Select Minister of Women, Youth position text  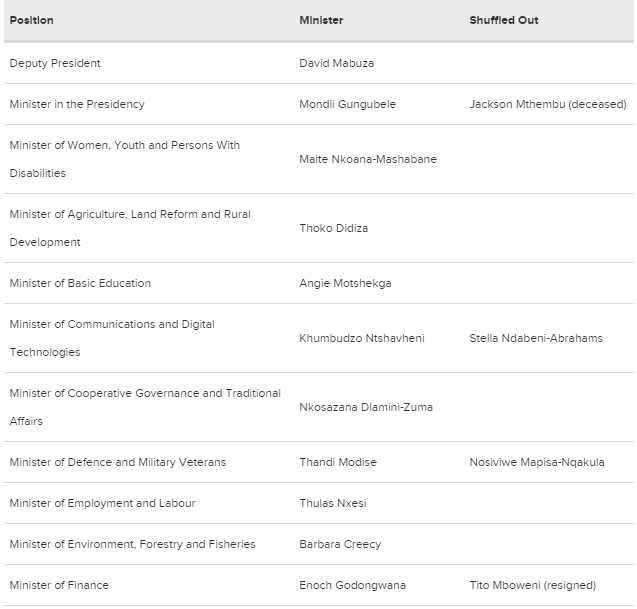tap(125, 159)
